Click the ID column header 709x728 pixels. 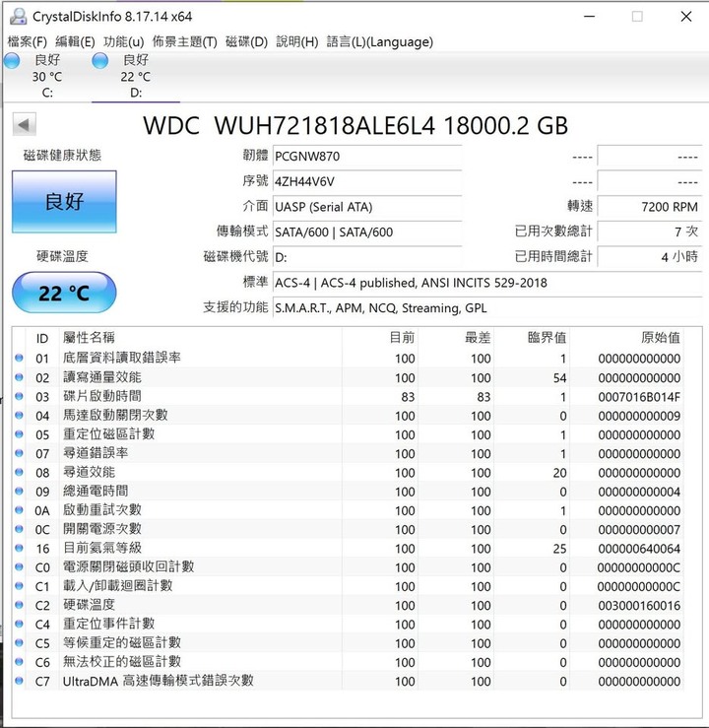pos(42,339)
